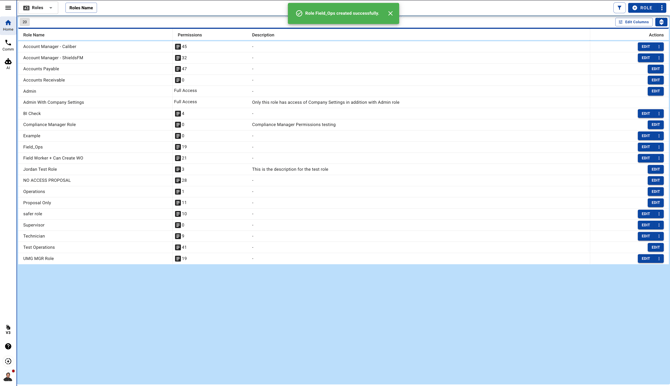The width and height of the screenshot is (670, 386).
Task: Open the AI assistant sidebar icon
Action: coord(8,64)
